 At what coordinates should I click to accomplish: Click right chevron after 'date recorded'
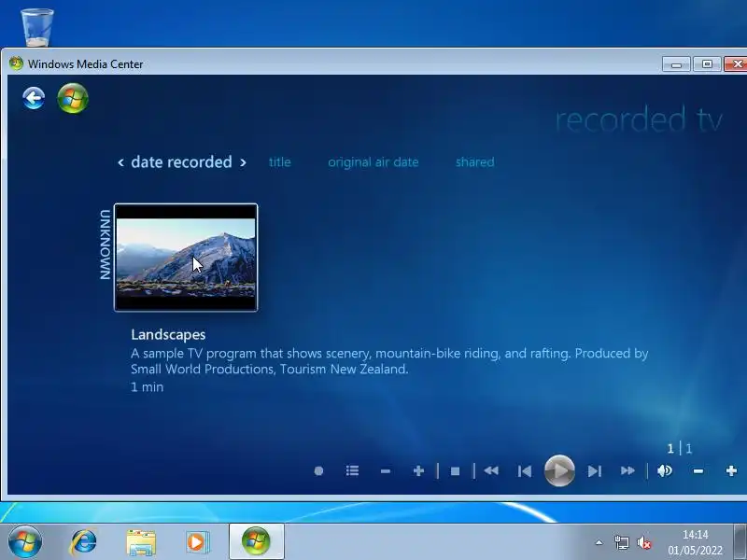243,162
